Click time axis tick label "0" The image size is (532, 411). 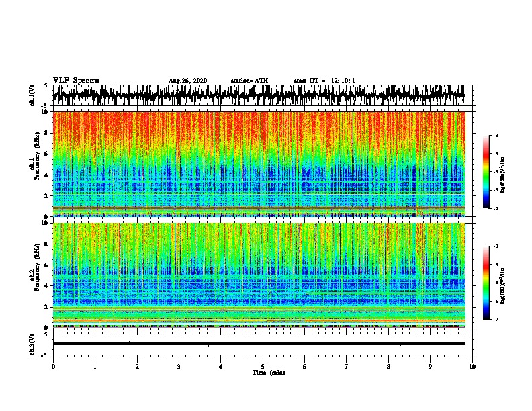point(53,367)
